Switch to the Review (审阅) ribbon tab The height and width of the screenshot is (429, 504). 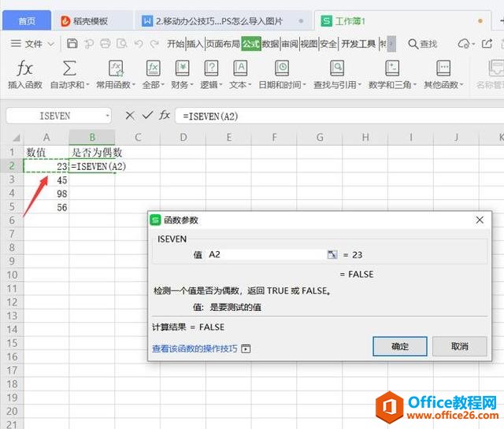(290, 44)
